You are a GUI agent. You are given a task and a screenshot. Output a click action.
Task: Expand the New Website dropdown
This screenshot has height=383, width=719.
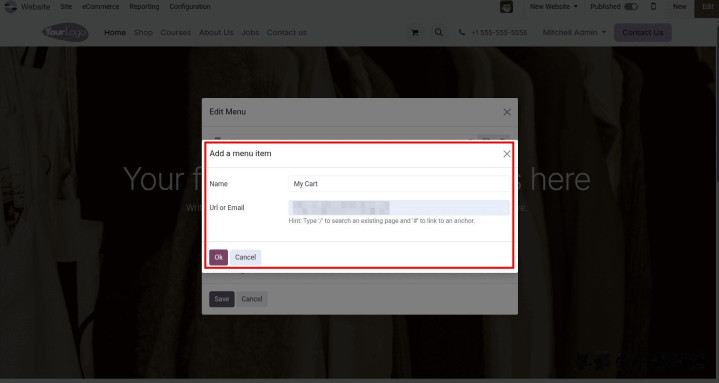(553, 7)
